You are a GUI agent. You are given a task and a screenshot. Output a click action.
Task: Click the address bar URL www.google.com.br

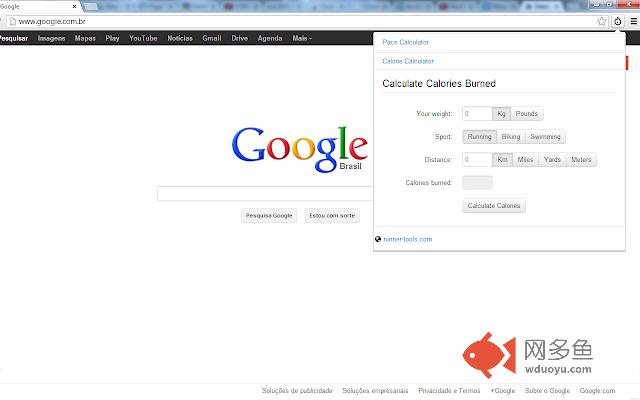click(52, 21)
